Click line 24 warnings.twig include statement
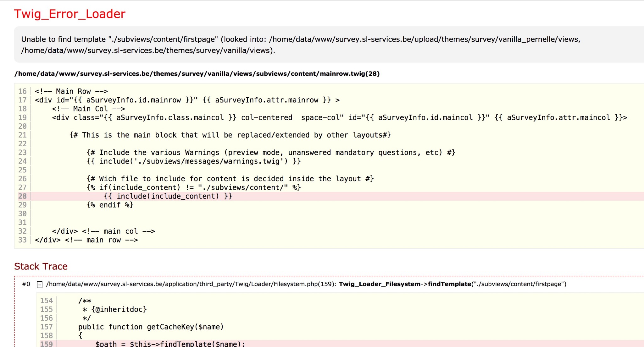 pos(194,161)
